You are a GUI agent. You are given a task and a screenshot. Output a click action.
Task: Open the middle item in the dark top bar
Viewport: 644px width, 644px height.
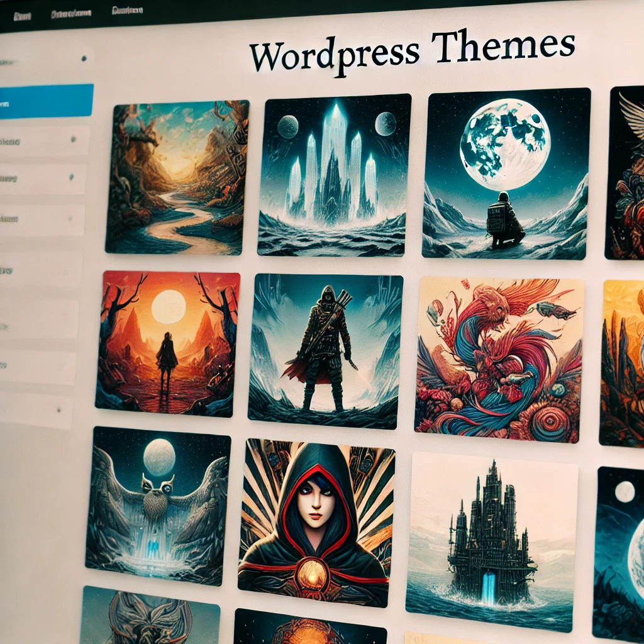coord(71,14)
